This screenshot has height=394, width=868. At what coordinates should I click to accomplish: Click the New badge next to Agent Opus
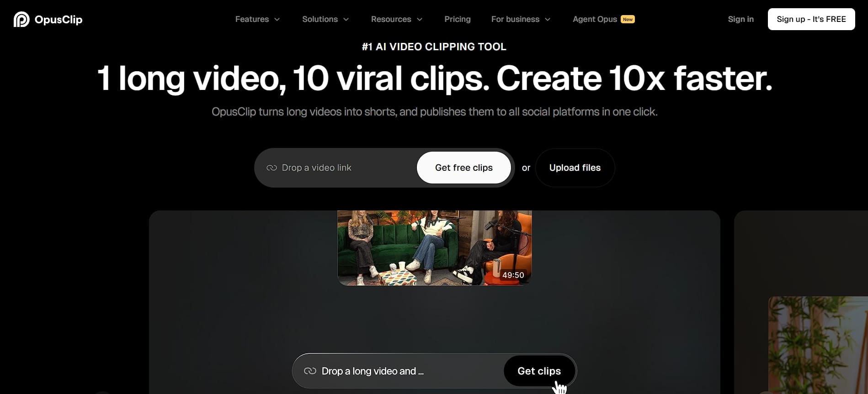[628, 19]
